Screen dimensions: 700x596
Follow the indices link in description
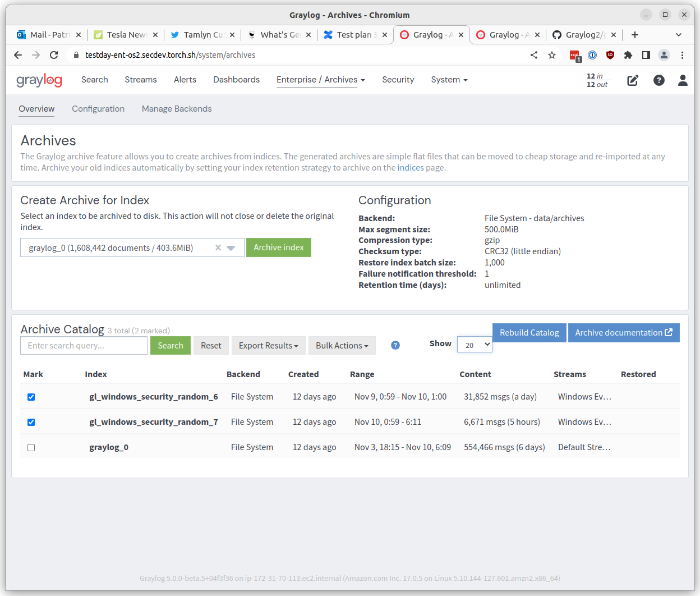(411, 168)
